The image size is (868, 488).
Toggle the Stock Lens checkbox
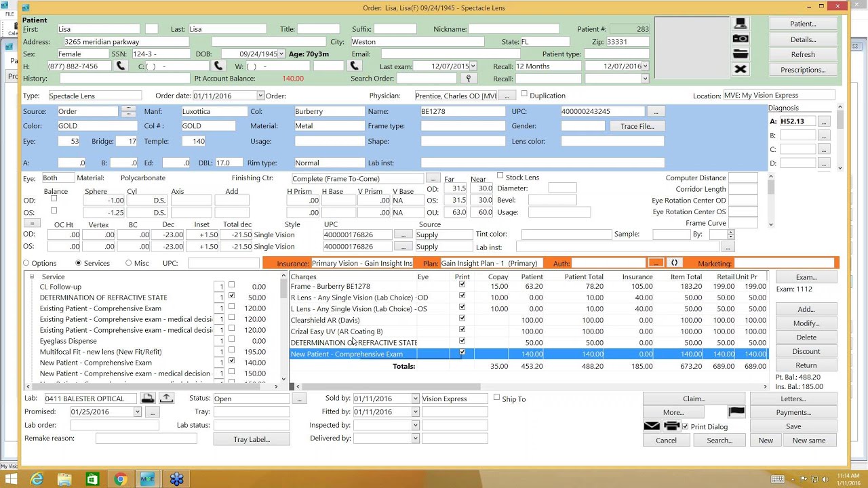pos(500,176)
